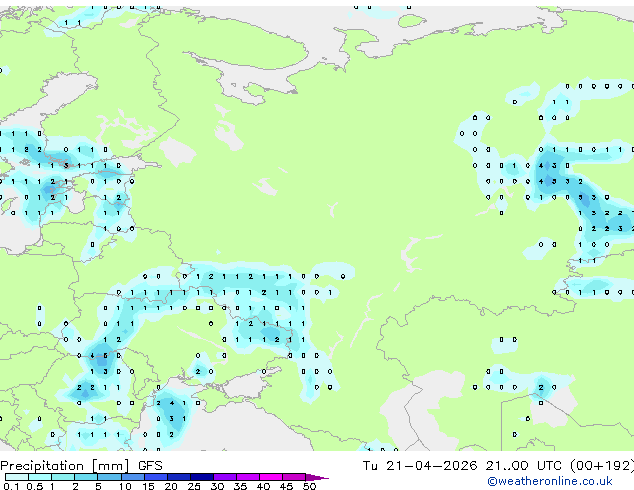The height and width of the screenshot is (490, 634).
Task: Click the 10–15 mm legend color swatch
Action: point(132,477)
